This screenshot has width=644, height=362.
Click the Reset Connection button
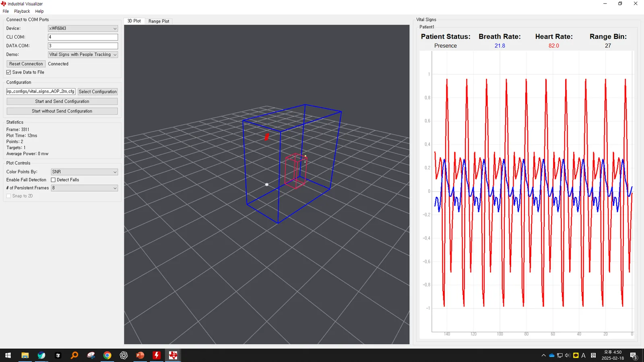(x=26, y=64)
